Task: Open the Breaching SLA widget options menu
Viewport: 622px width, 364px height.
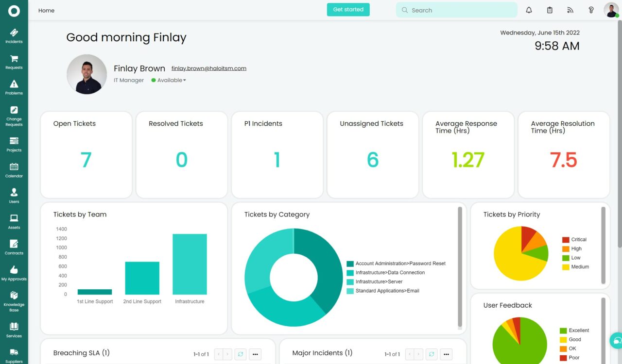Action: (x=255, y=354)
